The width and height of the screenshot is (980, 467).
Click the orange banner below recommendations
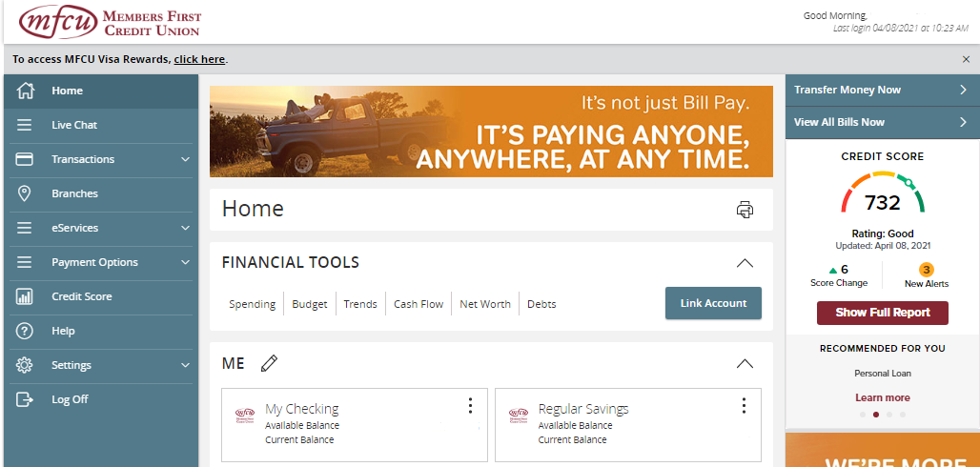tap(883, 450)
